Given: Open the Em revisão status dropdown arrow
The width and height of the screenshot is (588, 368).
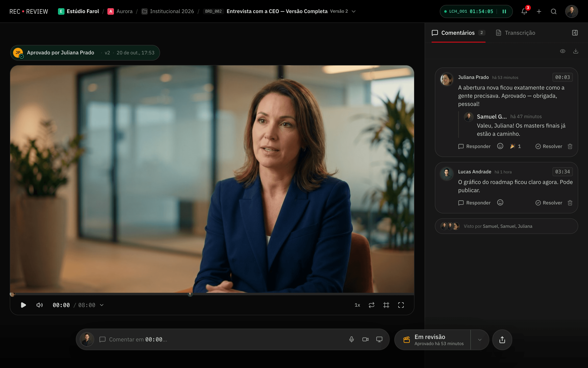Looking at the screenshot, I should tap(480, 340).
